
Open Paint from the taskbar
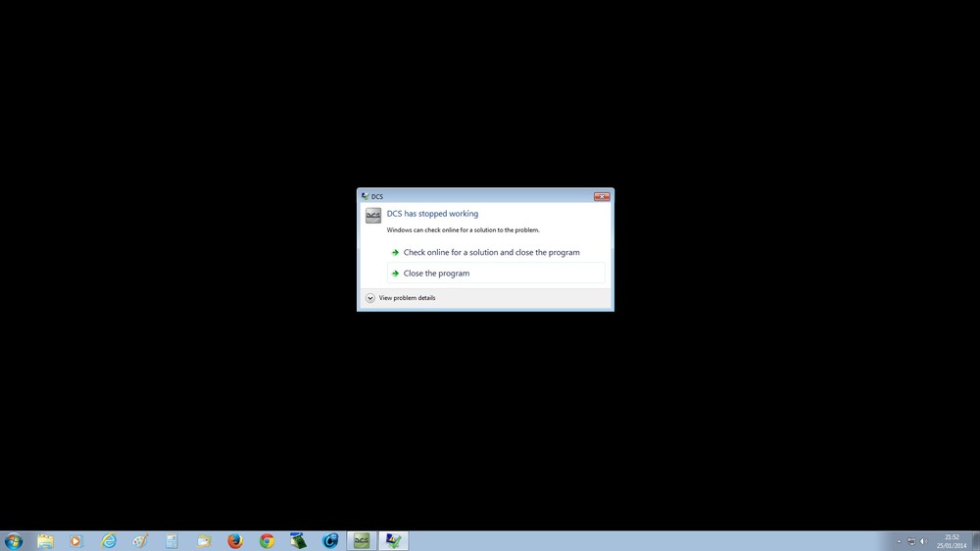140,541
